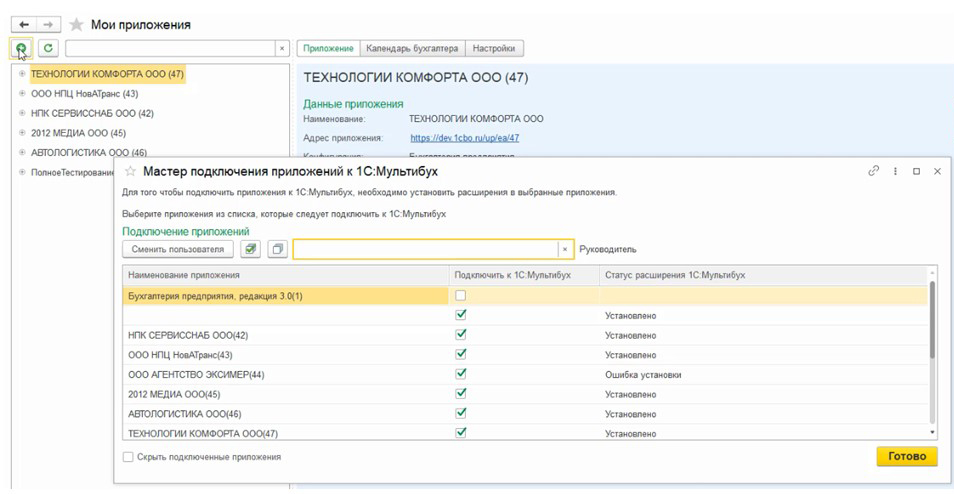The width and height of the screenshot is (954, 494).
Task: Copy link to wizard dialog icon
Action: point(873,171)
